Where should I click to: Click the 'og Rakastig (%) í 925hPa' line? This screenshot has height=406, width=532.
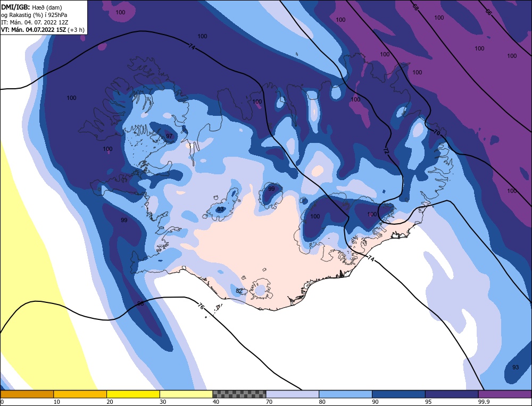(x=34, y=15)
